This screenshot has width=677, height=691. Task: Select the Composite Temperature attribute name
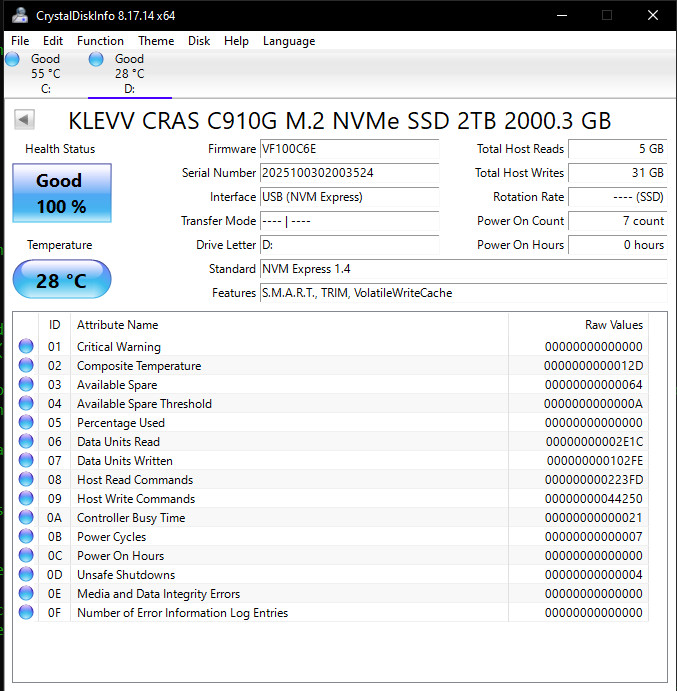139,366
